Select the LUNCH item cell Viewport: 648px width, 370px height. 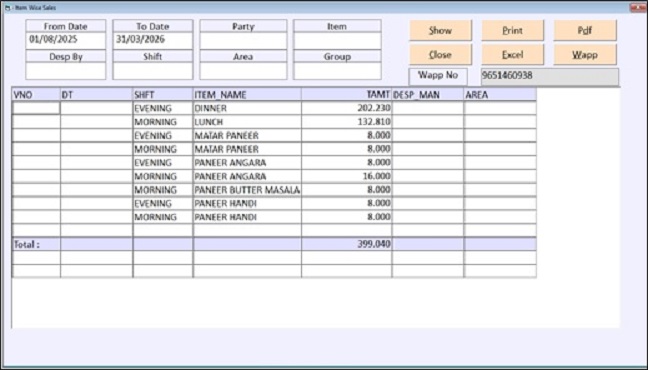coord(247,122)
